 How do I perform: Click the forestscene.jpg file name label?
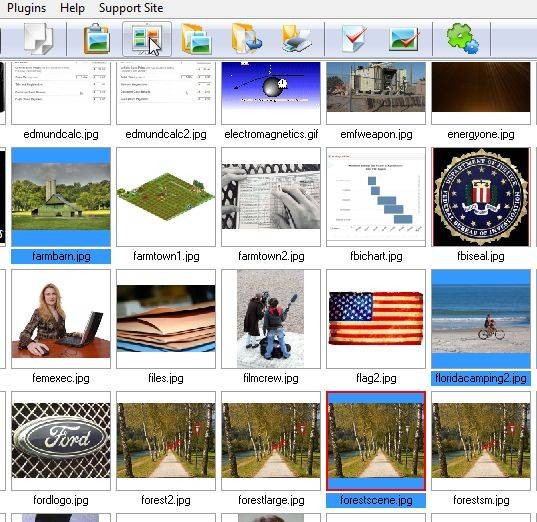376,500
